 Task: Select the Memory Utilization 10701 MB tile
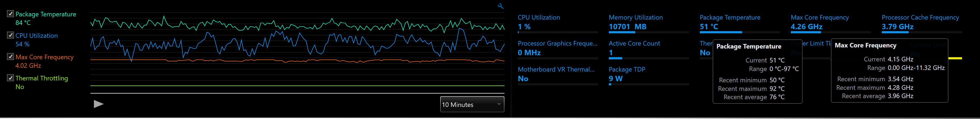(649, 24)
